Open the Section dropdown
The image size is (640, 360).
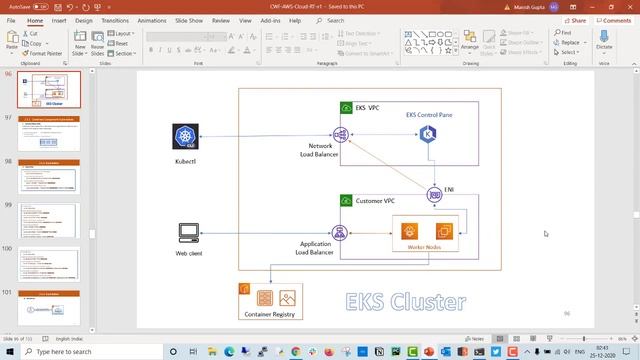(x=122, y=53)
